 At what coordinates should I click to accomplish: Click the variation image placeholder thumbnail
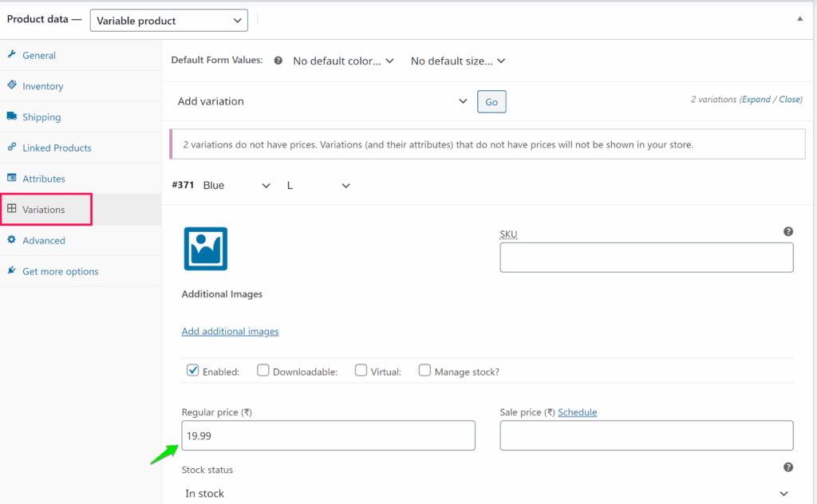pyautogui.click(x=206, y=249)
